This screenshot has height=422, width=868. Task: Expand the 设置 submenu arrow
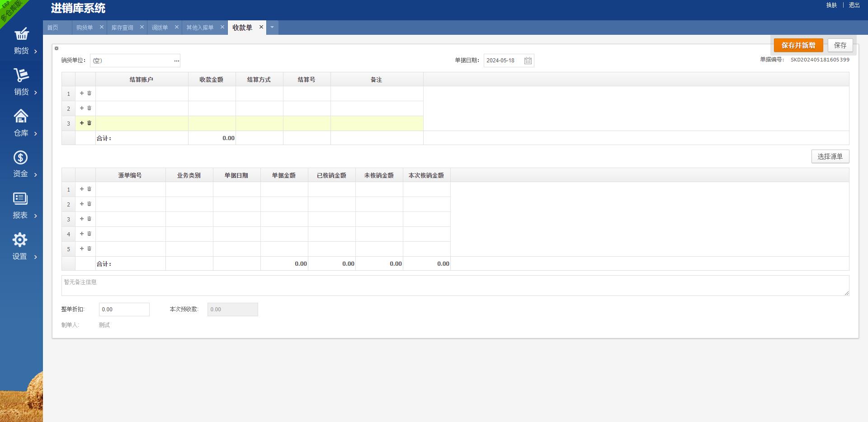click(36, 257)
